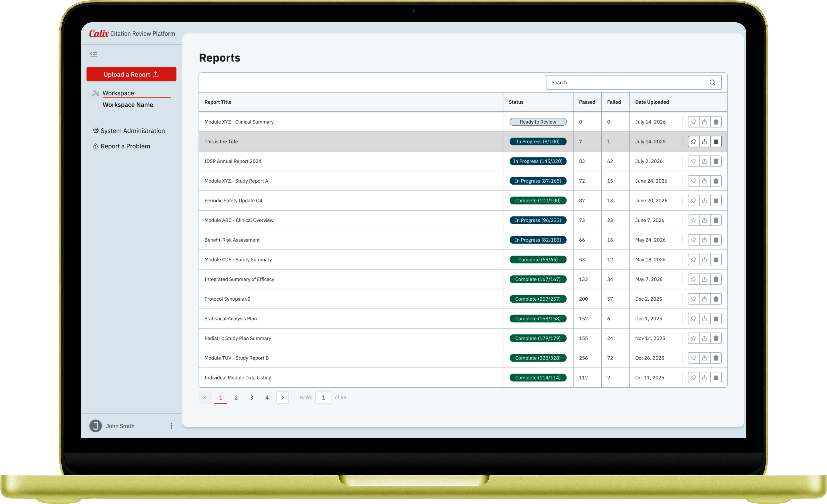827x504 pixels.
Task: Open John Smith user options menu
Action: pyautogui.click(x=171, y=426)
